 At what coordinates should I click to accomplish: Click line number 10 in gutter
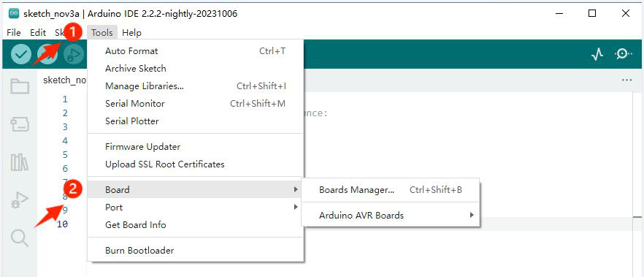click(63, 224)
